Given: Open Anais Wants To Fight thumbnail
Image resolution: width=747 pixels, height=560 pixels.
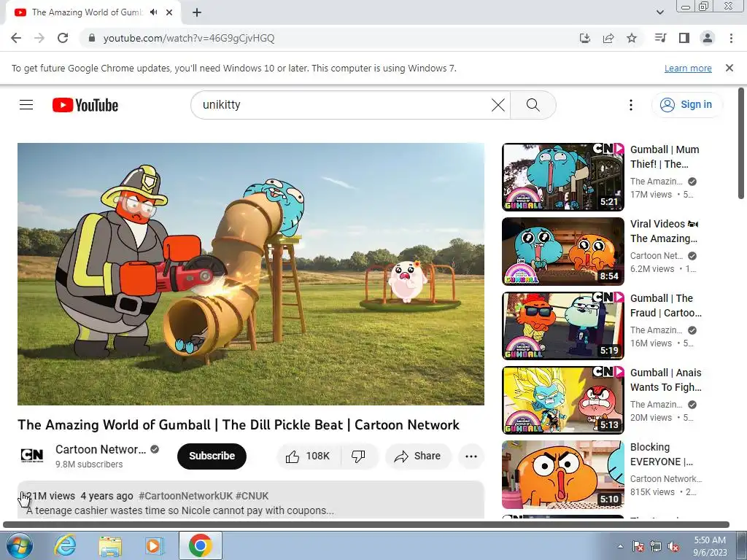Looking at the screenshot, I should (562, 400).
